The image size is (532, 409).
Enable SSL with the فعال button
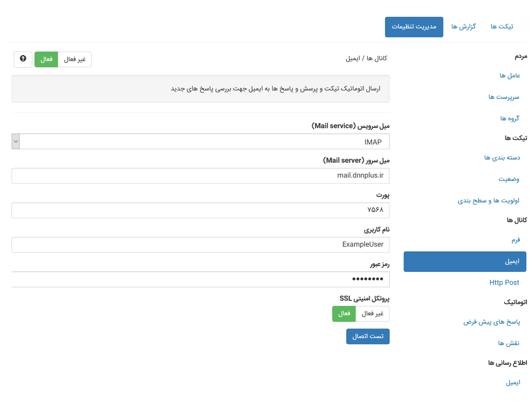point(344,314)
